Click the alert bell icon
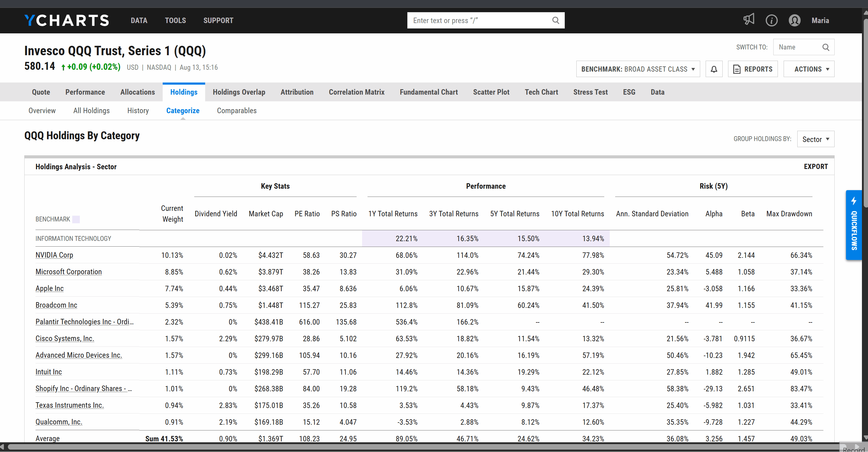The image size is (868, 452). (714, 69)
